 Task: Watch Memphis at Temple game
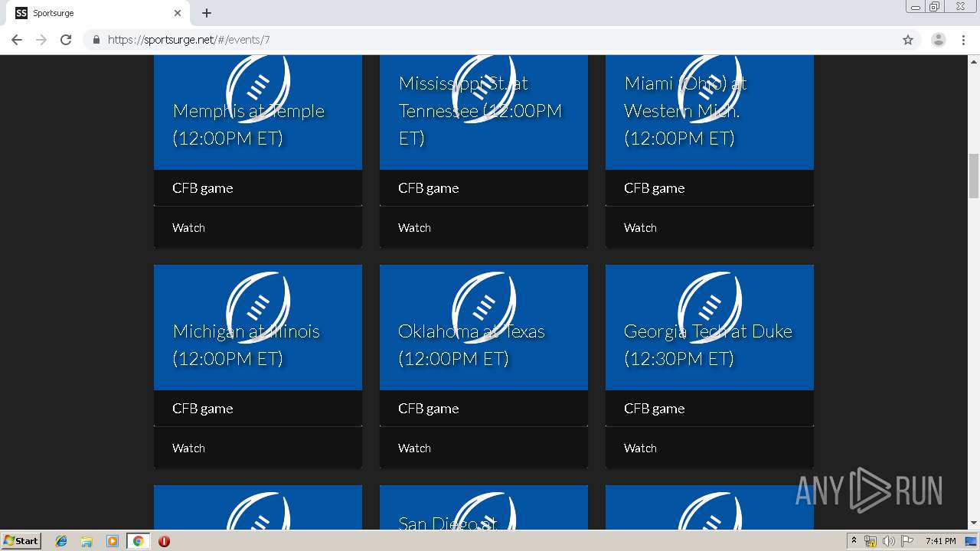coord(188,228)
